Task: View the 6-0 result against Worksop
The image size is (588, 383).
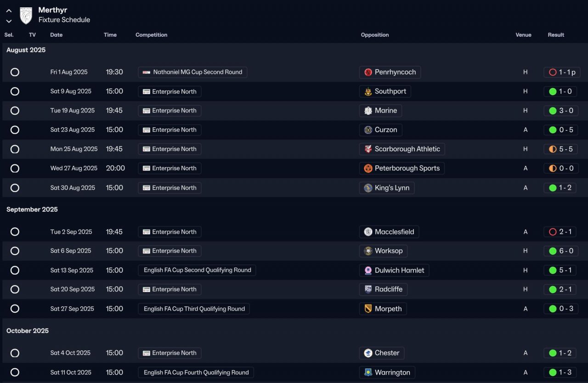Action: point(560,251)
